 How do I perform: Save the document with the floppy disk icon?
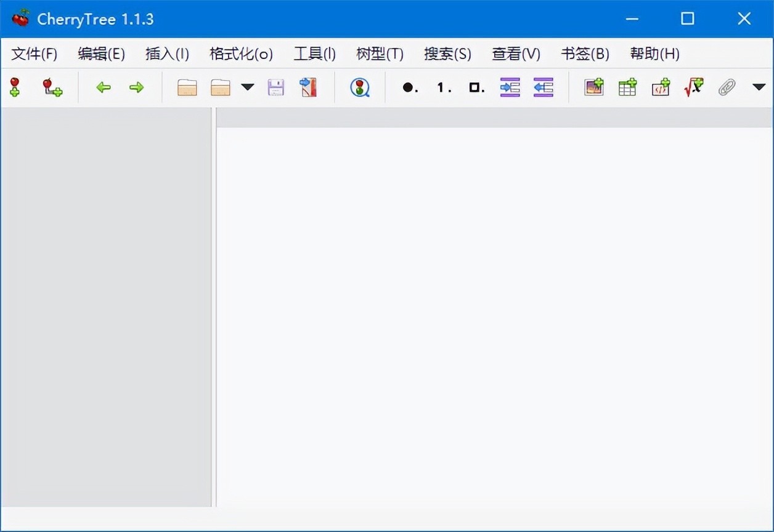point(275,87)
